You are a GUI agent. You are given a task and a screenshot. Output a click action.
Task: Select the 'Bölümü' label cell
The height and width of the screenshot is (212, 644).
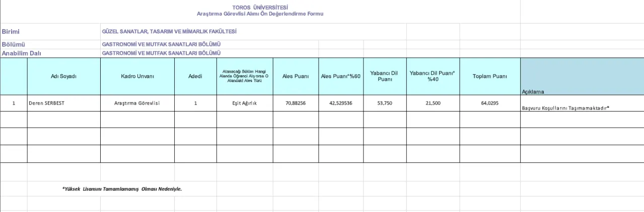click(x=50, y=45)
